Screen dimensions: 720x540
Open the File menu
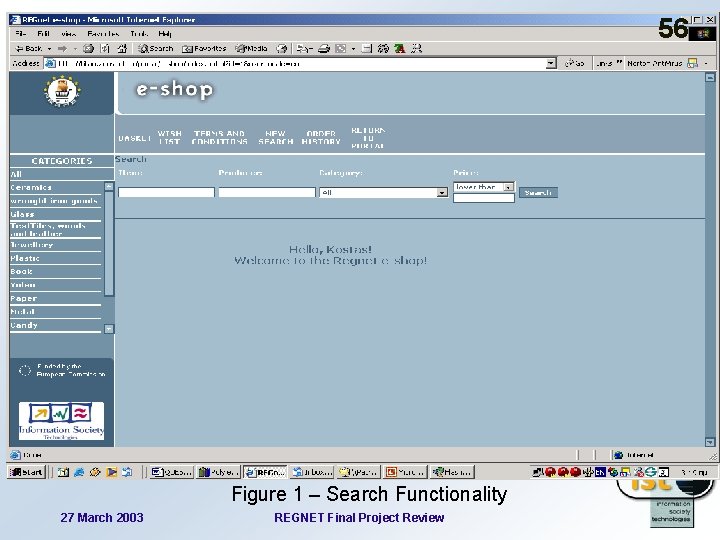21,34
